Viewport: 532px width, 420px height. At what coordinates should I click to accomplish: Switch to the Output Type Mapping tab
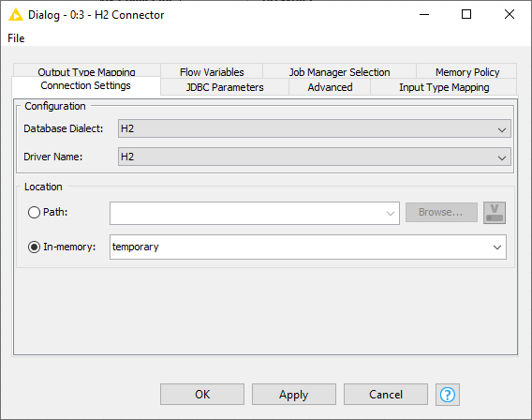click(x=86, y=71)
